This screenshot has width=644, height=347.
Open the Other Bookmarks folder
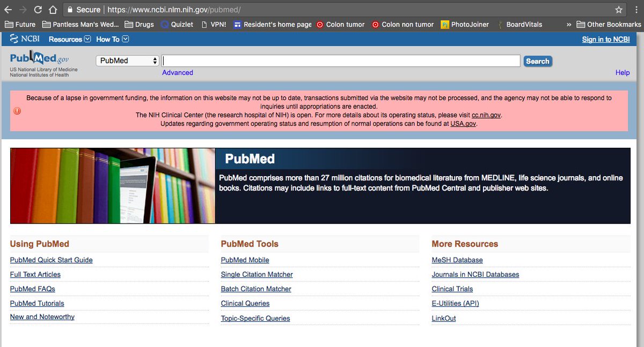609,24
